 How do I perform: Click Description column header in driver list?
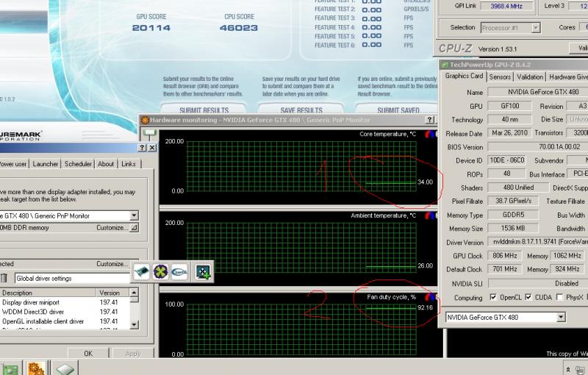(x=47, y=293)
